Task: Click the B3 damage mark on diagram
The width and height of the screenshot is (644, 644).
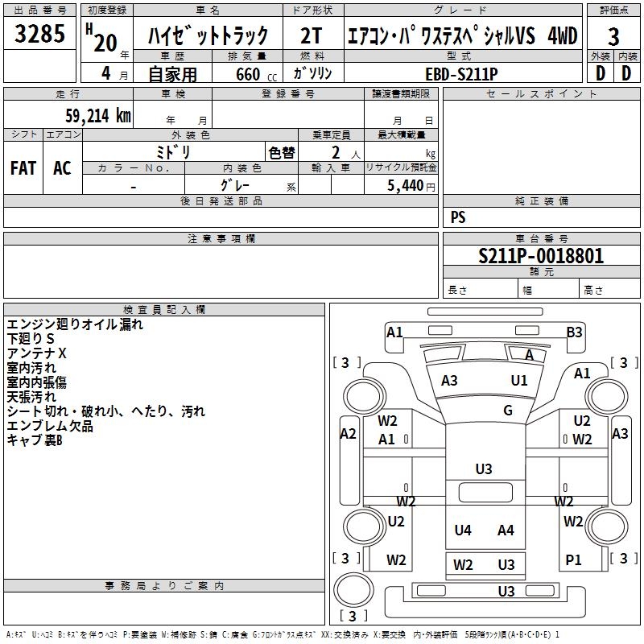Action: click(x=574, y=332)
